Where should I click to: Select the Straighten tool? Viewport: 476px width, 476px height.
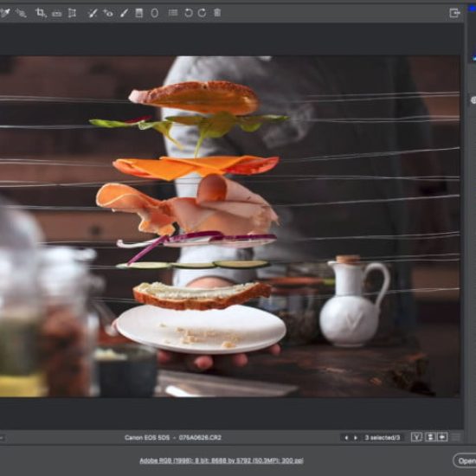pos(57,14)
